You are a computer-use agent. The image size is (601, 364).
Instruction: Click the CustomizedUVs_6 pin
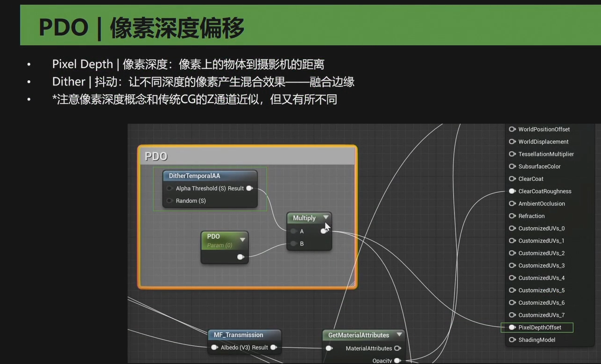coord(512,302)
